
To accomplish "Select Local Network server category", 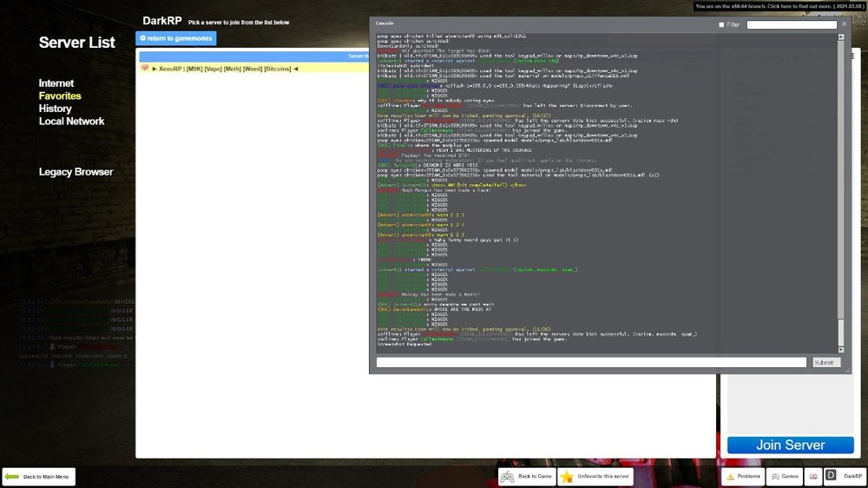I will (x=71, y=122).
